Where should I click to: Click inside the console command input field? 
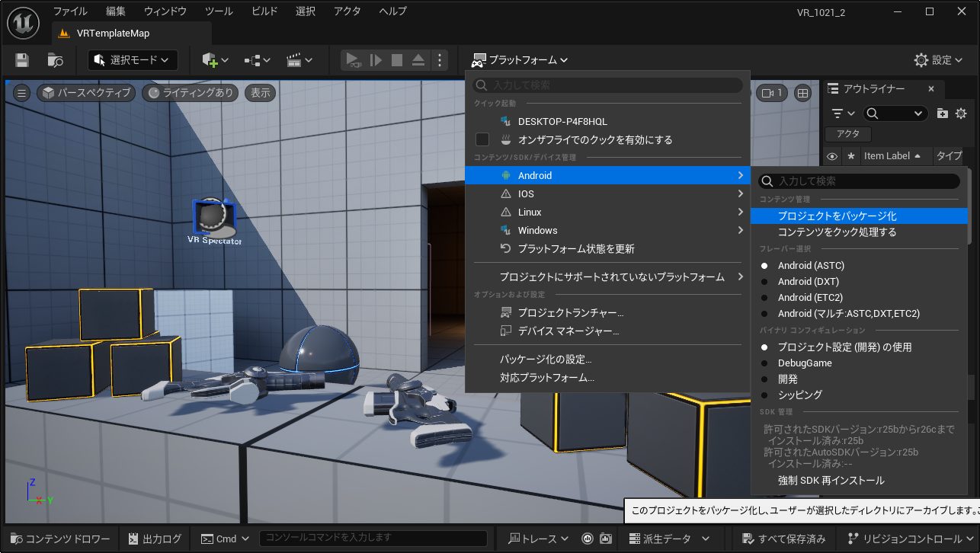click(x=373, y=539)
